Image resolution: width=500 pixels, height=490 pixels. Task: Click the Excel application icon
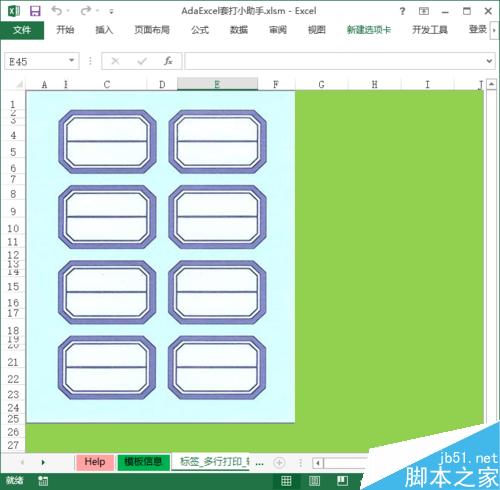click(x=14, y=11)
